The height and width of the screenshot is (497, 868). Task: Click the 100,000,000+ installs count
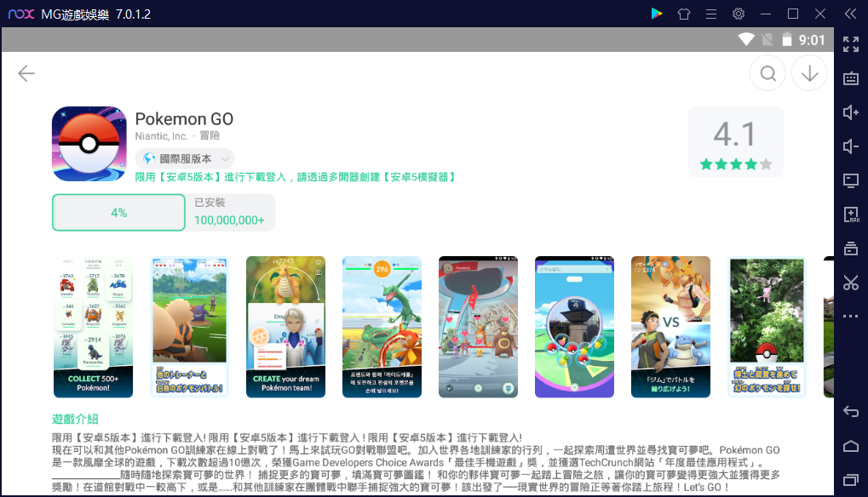pos(229,220)
